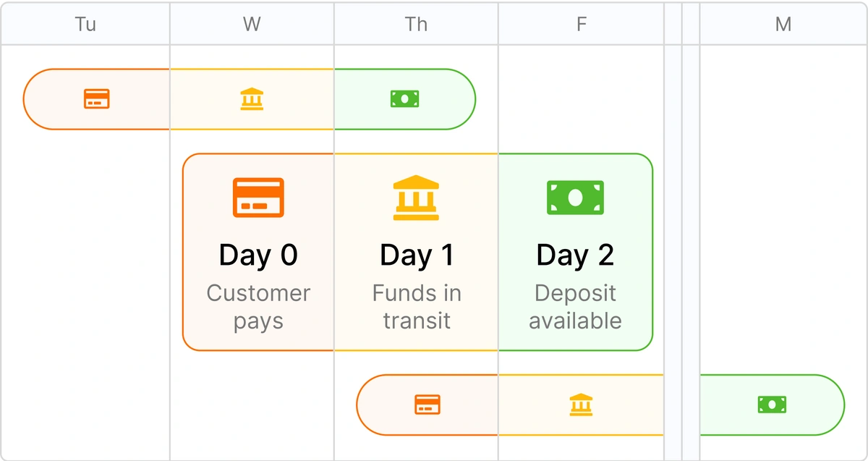
Task: Click the Day 0 heading
Action: (258, 255)
